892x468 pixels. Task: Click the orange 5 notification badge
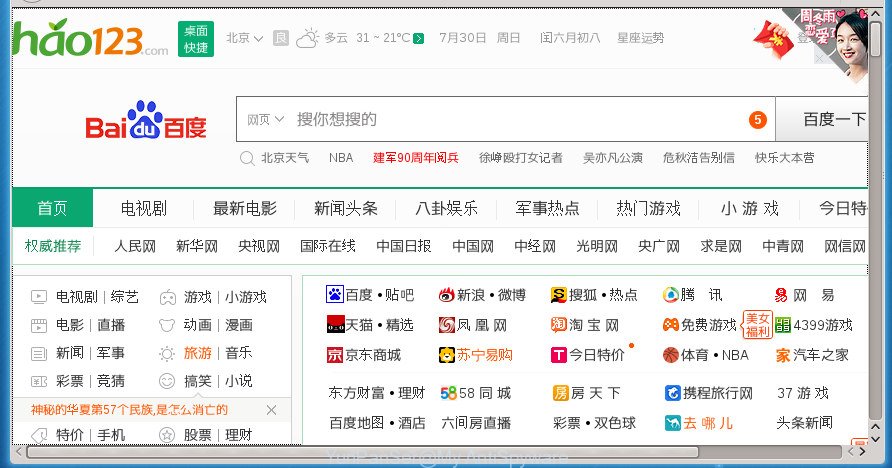758,119
